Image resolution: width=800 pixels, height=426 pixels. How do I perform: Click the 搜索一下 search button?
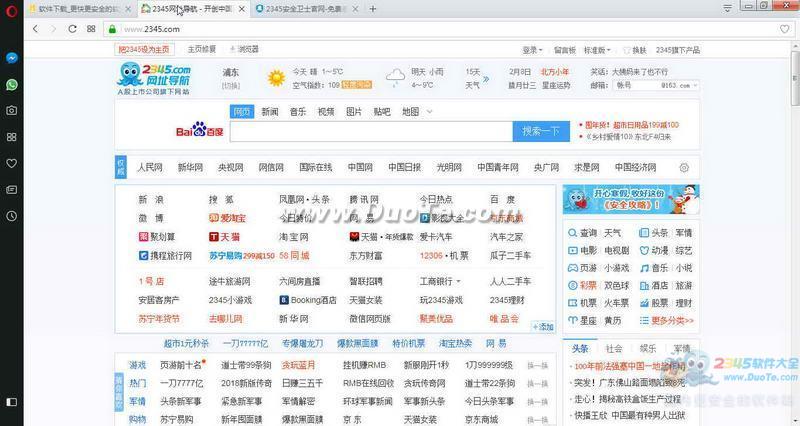pos(541,132)
